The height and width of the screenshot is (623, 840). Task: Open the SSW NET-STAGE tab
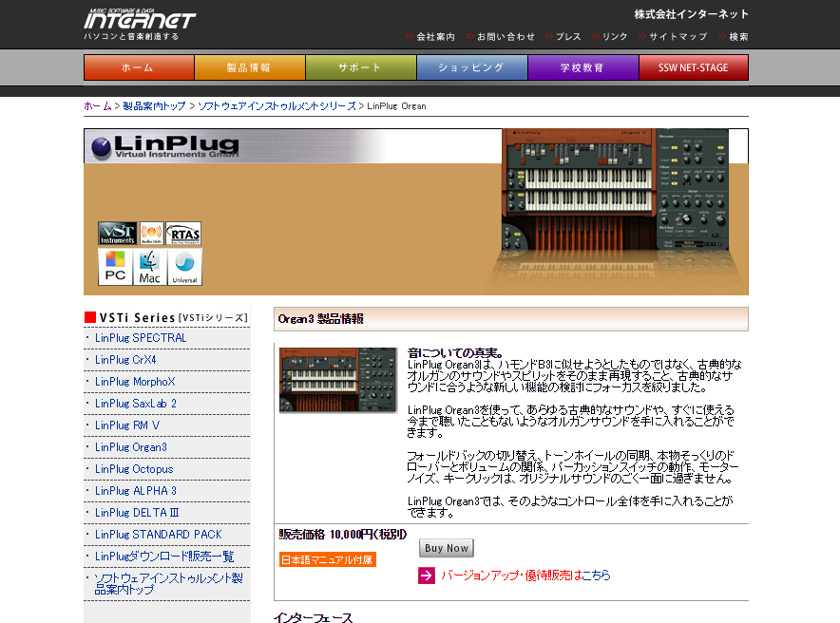click(694, 67)
